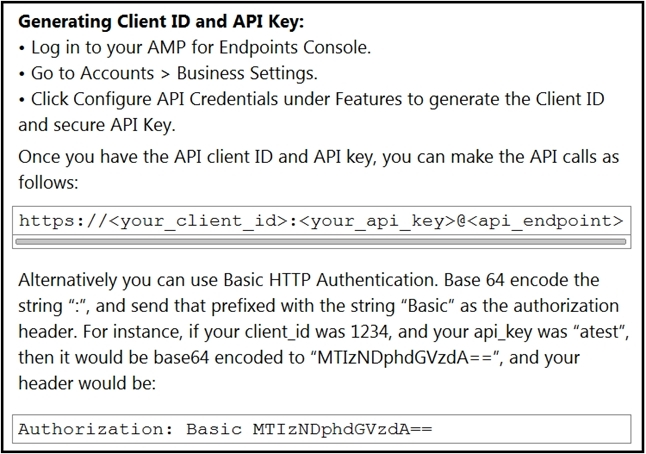
Task: Click the text header would be:
Action: tap(87, 384)
